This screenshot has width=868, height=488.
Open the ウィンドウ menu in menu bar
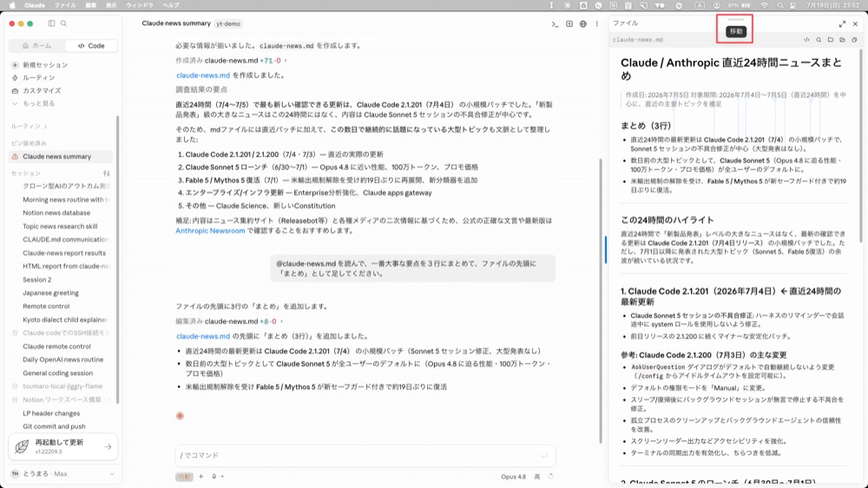point(140,5)
